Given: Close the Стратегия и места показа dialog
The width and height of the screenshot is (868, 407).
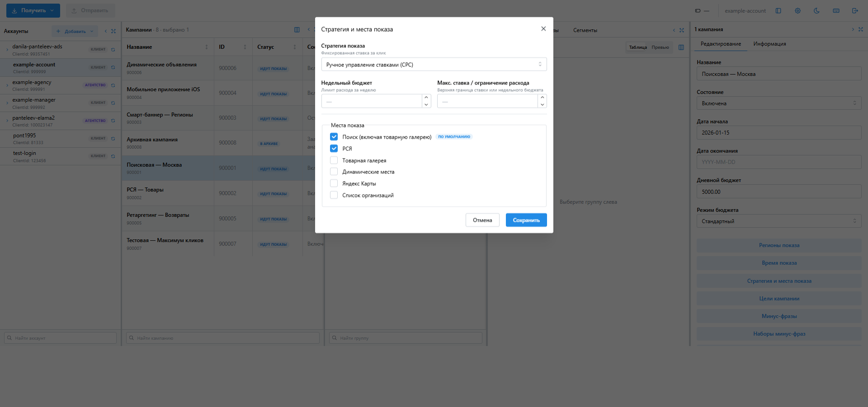Looking at the screenshot, I should [543, 29].
